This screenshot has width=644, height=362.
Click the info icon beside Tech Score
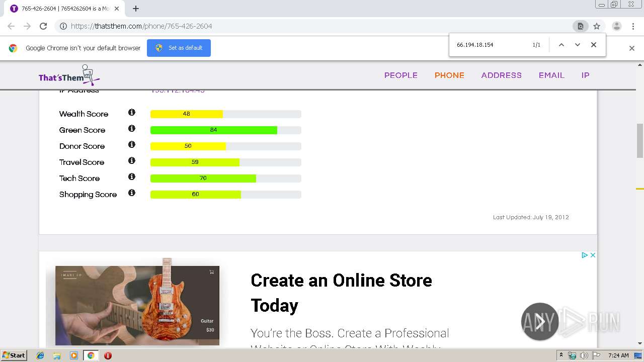point(132,177)
